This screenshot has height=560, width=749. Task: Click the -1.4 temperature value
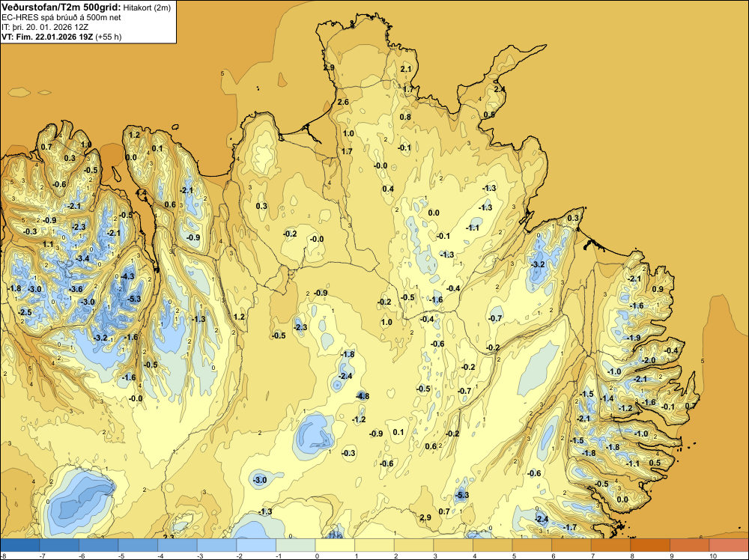(607, 398)
